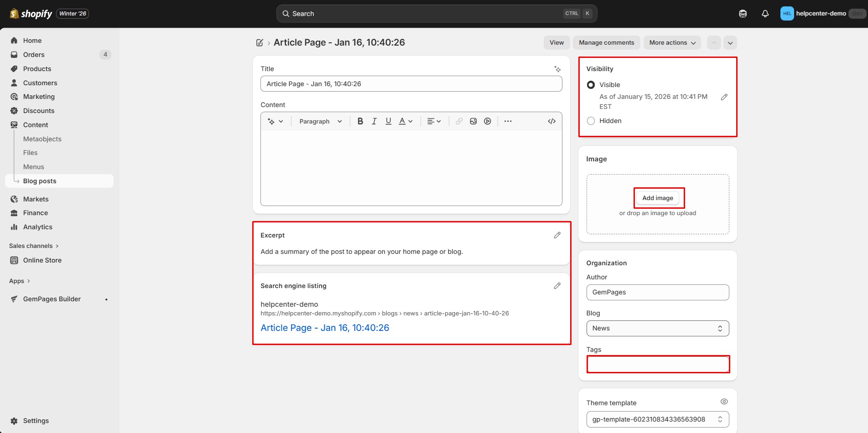Open Blog posts in sidebar
The height and width of the screenshot is (433, 868).
40,181
